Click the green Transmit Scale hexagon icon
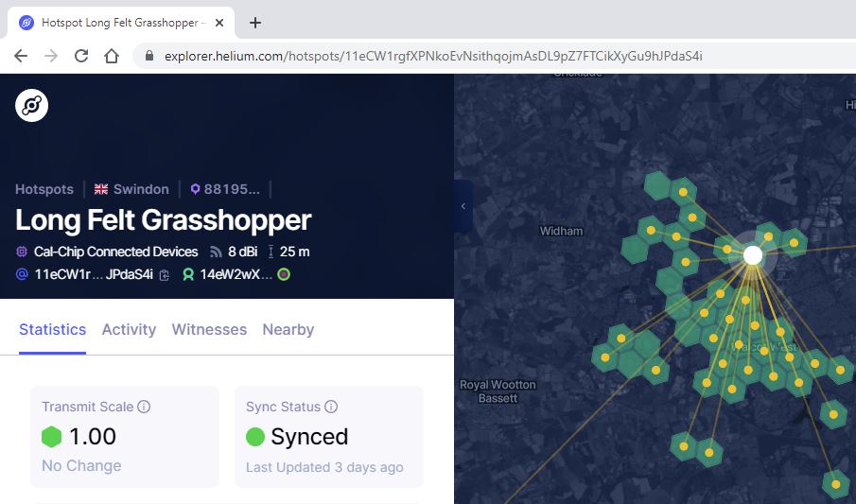Image resolution: width=856 pixels, height=504 pixels. pos(51,436)
